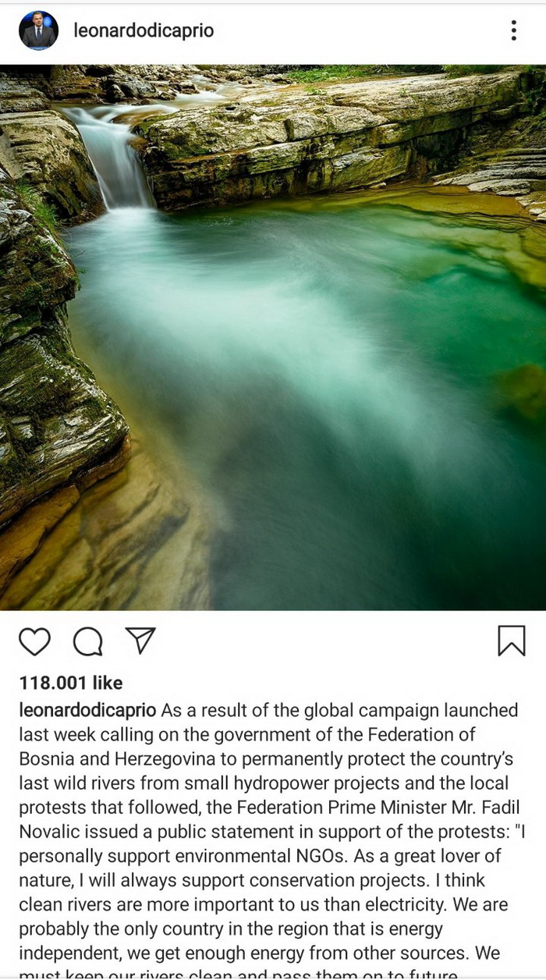Open the leonardodicaprio profile picture avatar
This screenshot has height=980, width=546.
(x=39, y=30)
